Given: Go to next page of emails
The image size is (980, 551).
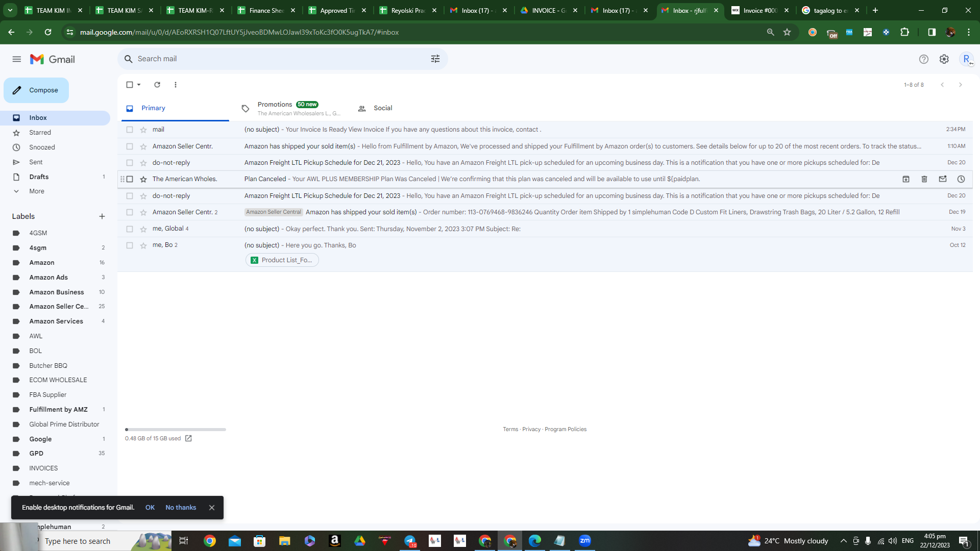Looking at the screenshot, I should point(961,85).
